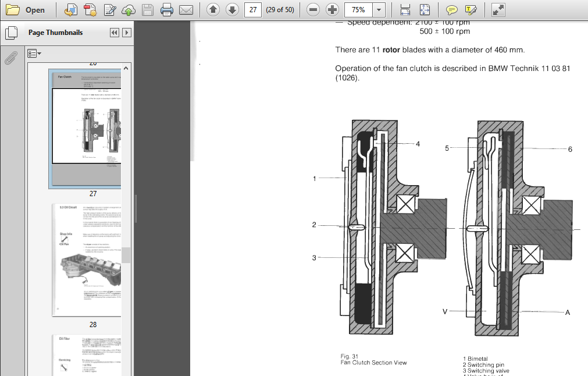The image size is (588, 376).
Task: Click the fit width scrolling mode icon
Action: click(405, 10)
